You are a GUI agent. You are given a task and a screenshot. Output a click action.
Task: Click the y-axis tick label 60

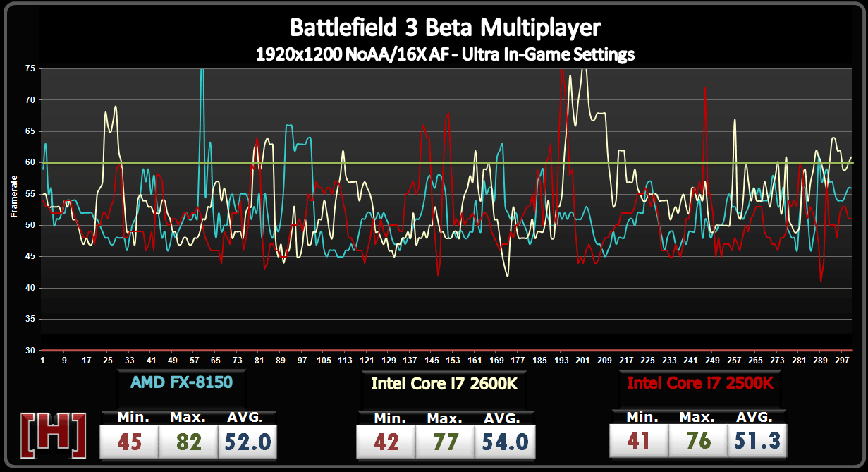tap(30, 162)
